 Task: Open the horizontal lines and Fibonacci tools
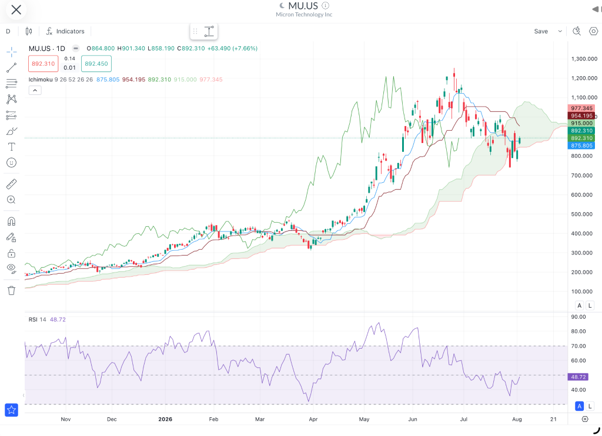(x=12, y=83)
